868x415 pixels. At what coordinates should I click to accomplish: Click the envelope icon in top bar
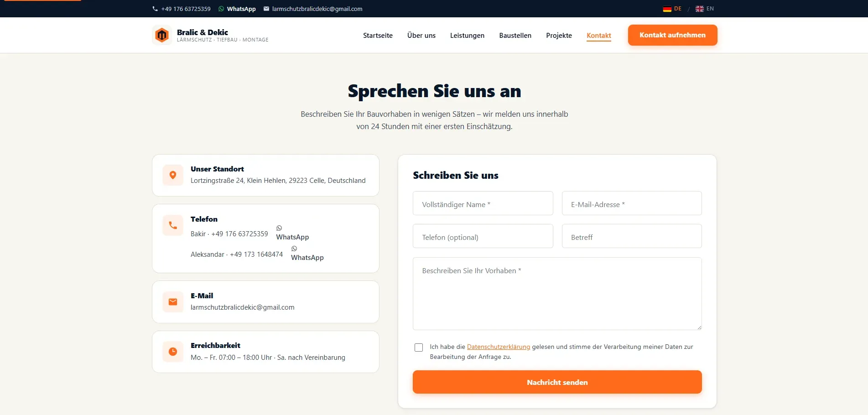(266, 9)
